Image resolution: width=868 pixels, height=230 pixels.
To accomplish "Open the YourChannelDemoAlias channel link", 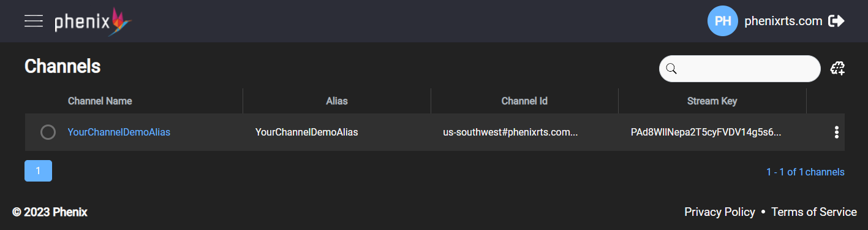I will pyautogui.click(x=119, y=132).
